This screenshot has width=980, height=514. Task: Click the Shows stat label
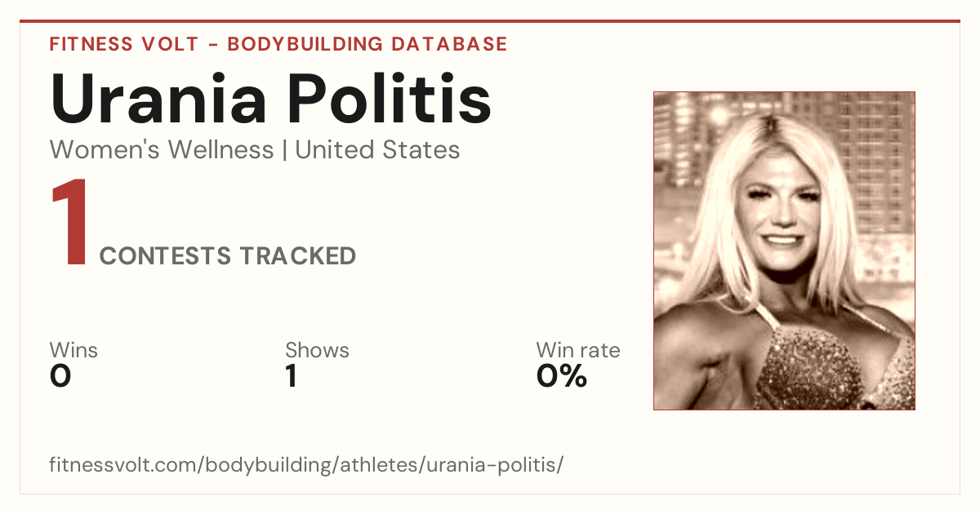coord(317,351)
